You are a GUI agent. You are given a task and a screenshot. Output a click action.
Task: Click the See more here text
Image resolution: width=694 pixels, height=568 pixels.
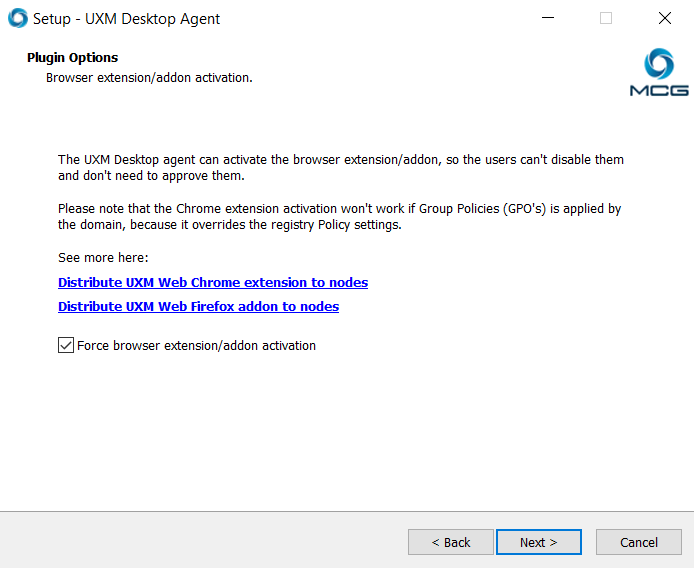pos(103,258)
